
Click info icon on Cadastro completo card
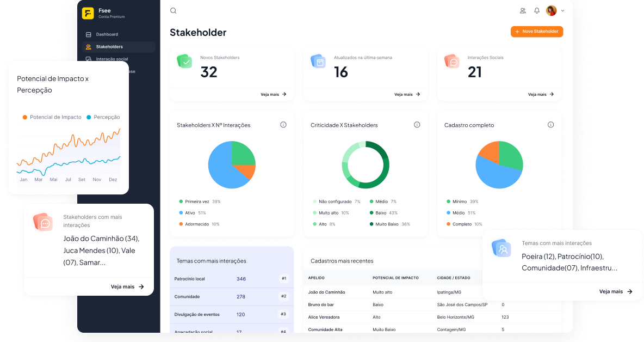point(550,125)
